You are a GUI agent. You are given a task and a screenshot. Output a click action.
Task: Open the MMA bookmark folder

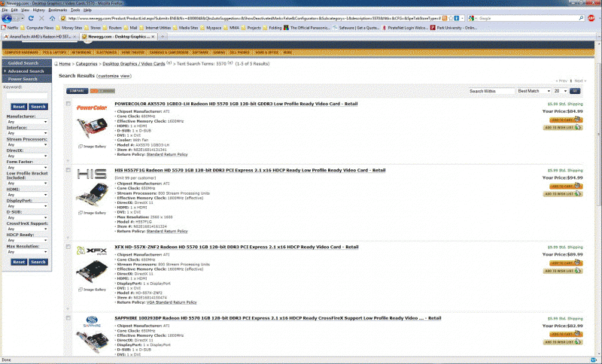[232, 28]
